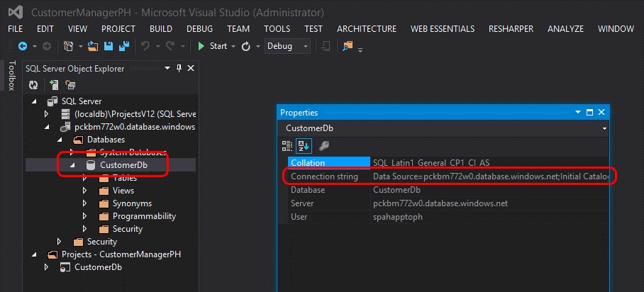Image resolution: width=644 pixels, height=292 pixels.
Task: Open the VIEW menu
Action: click(77, 29)
